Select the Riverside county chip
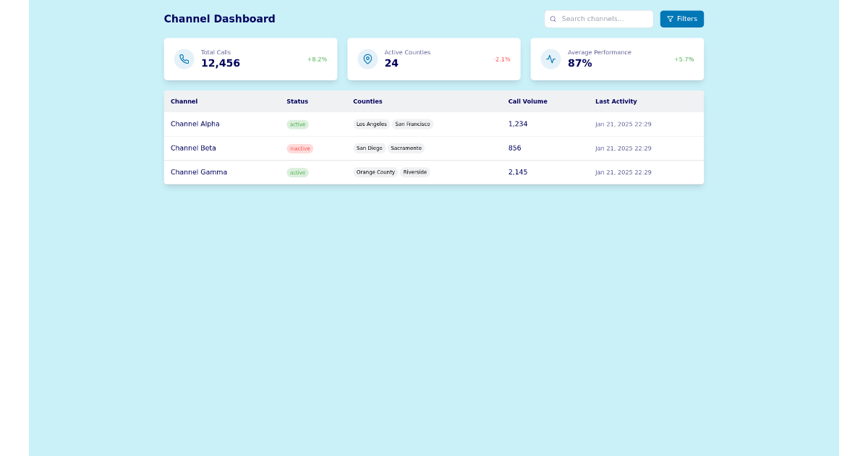 pos(415,172)
